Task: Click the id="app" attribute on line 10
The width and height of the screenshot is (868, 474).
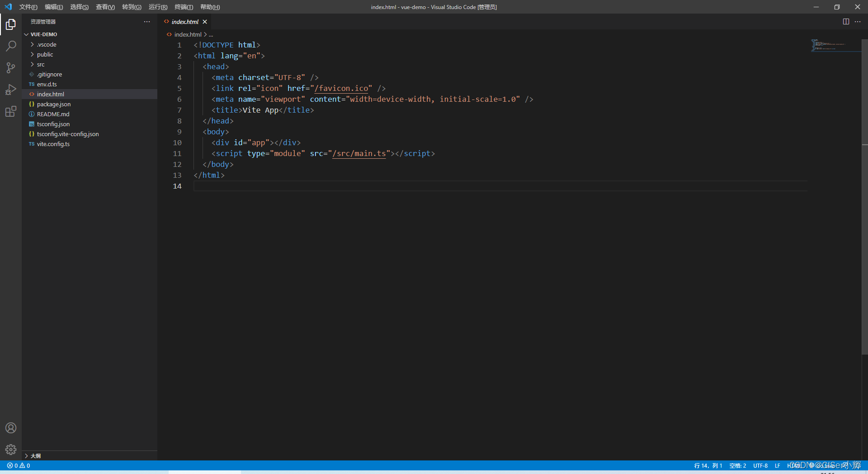Action: 251,142
